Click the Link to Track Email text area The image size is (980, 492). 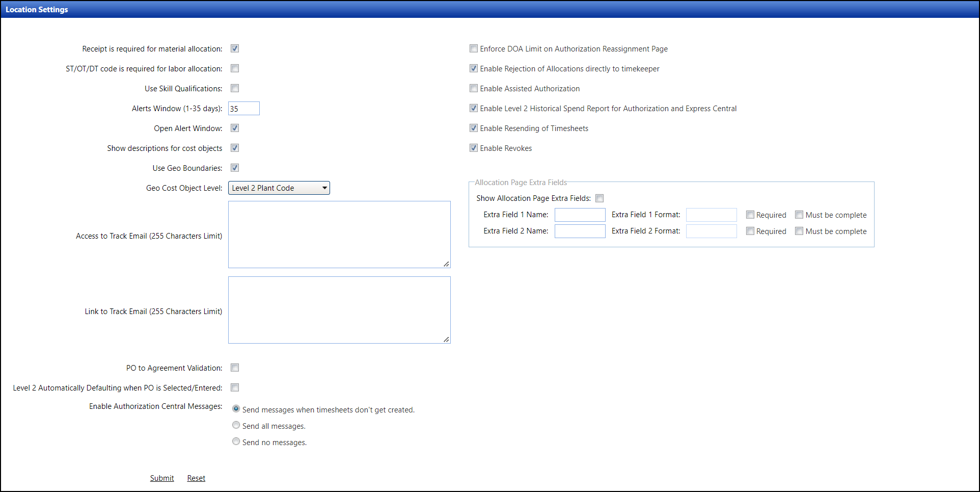coord(339,310)
